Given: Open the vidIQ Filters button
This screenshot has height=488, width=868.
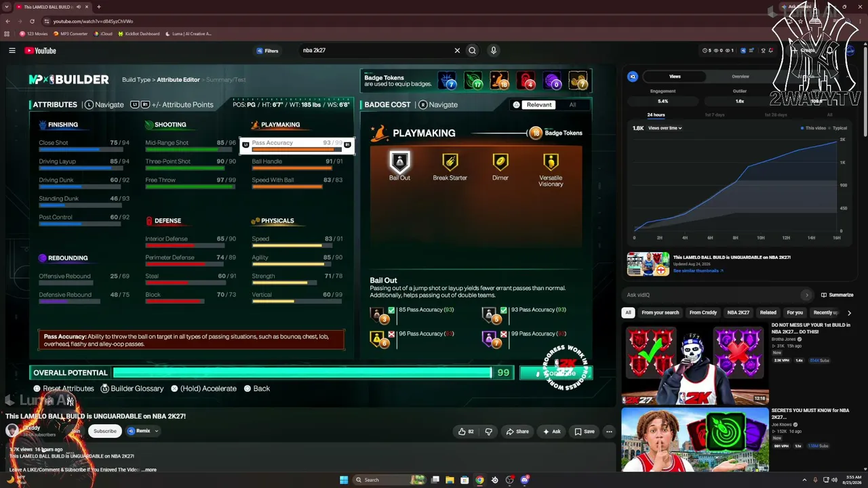Looking at the screenshot, I should tap(268, 50).
